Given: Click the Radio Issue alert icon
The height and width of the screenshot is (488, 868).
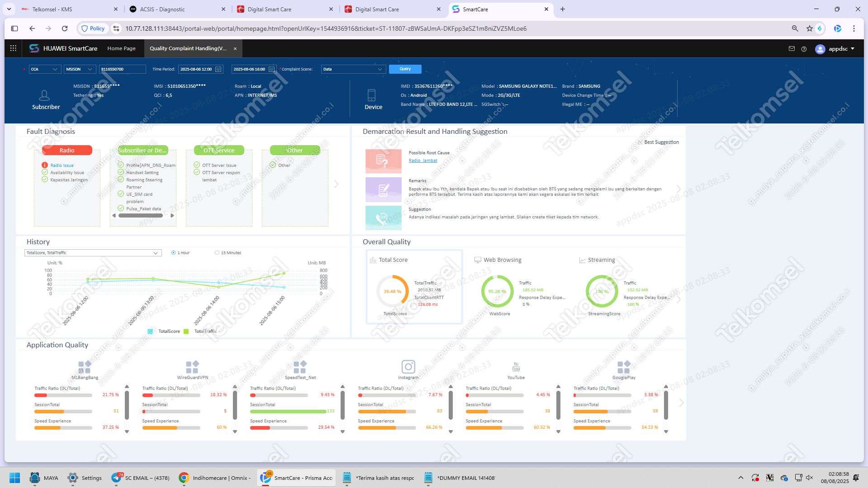Looking at the screenshot, I should click(x=45, y=165).
